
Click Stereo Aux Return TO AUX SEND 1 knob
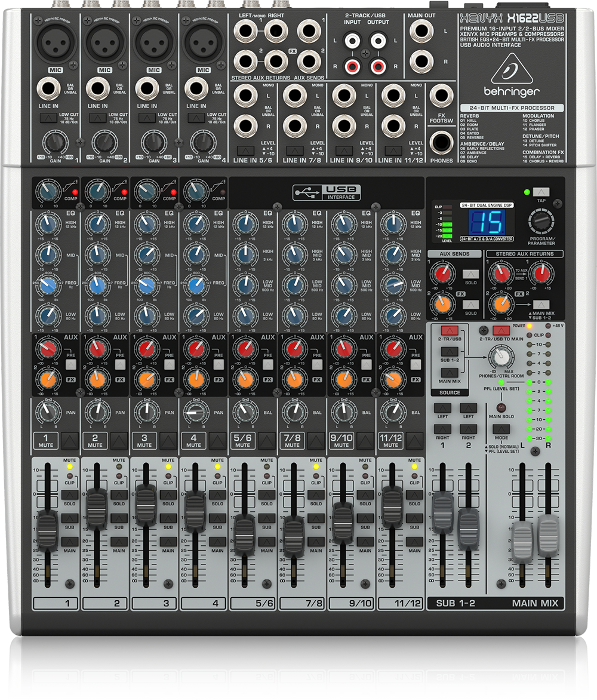pyautogui.click(x=541, y=273)
